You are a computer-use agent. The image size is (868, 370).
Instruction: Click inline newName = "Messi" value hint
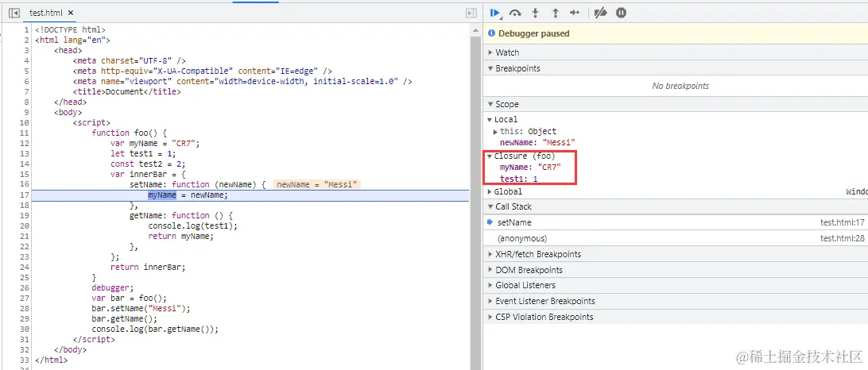pyautogui.click(x=317, y=185)
